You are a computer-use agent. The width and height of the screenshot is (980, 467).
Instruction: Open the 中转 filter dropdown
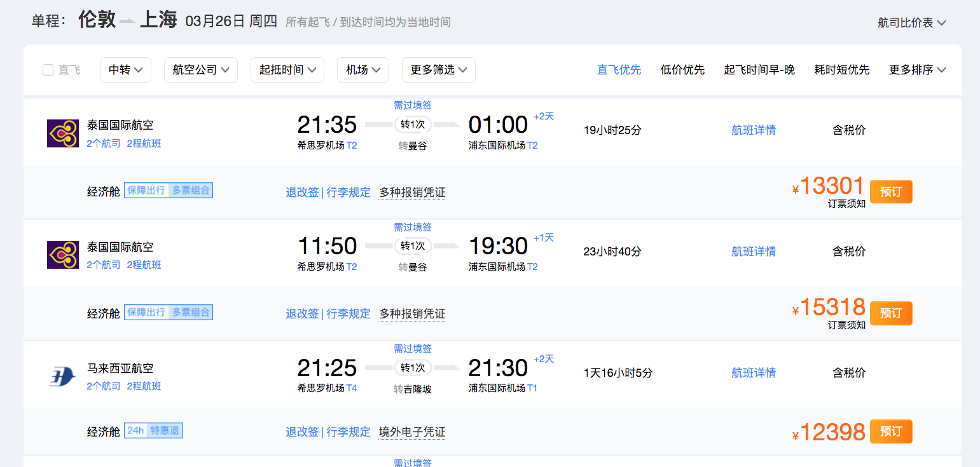(125, 70)
